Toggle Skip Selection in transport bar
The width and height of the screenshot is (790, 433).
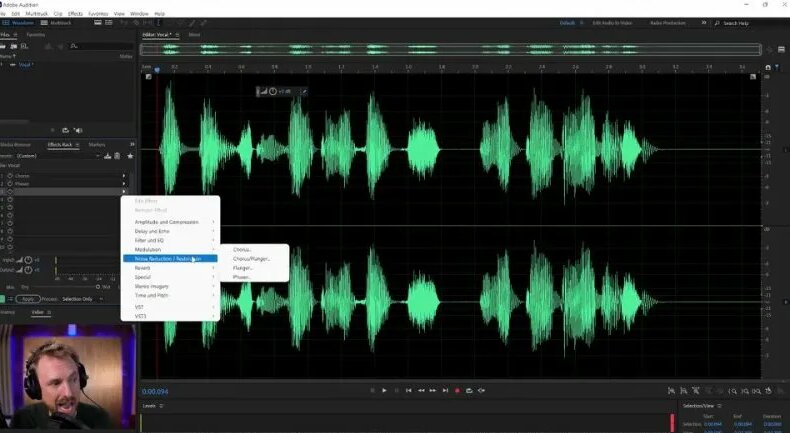coord(482,390)
